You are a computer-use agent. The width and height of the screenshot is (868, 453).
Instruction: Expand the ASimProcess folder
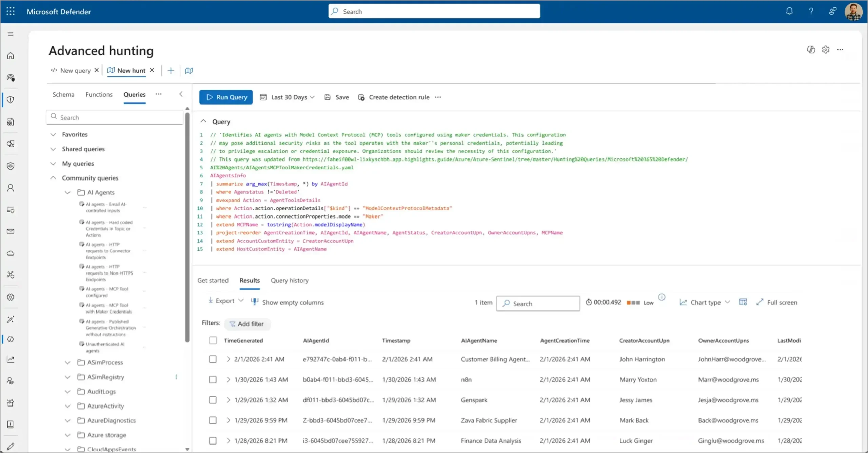pyautogui.click(x=68, y=362)
